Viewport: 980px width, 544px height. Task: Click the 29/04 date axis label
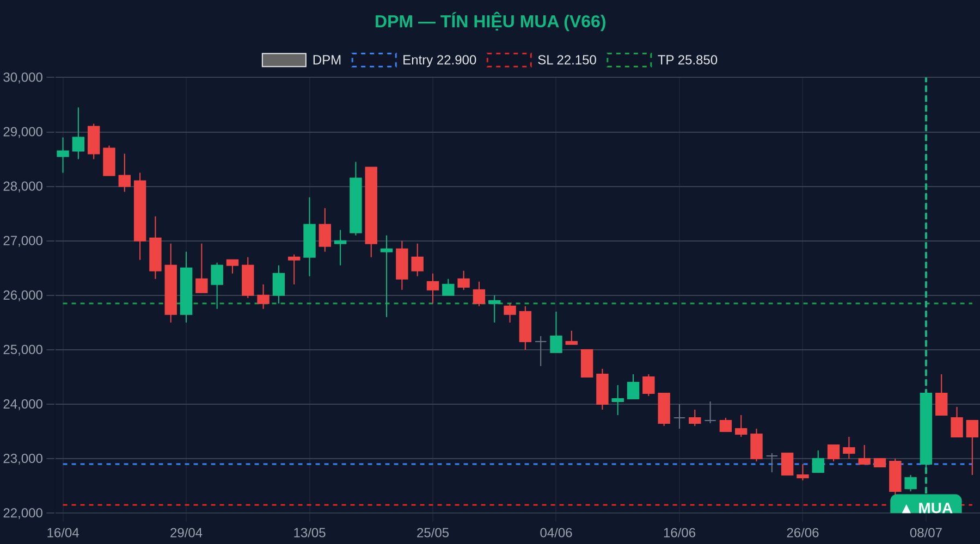tap(186, 533)
